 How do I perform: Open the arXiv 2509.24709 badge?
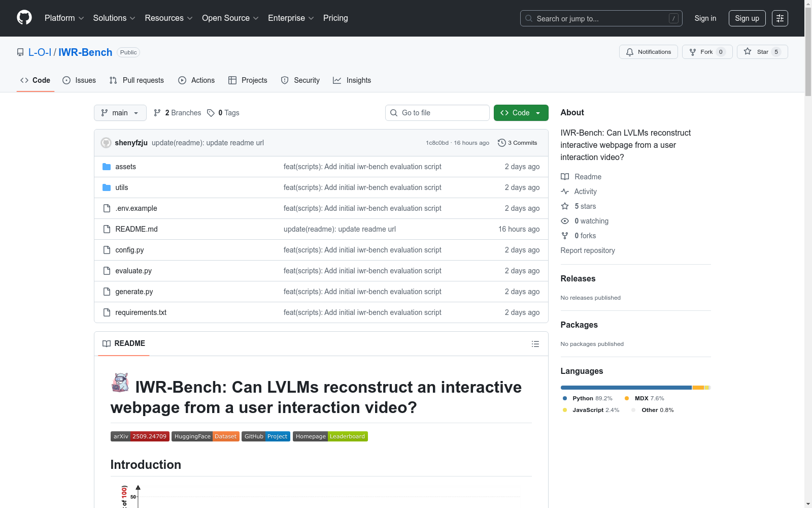point(140,436)
